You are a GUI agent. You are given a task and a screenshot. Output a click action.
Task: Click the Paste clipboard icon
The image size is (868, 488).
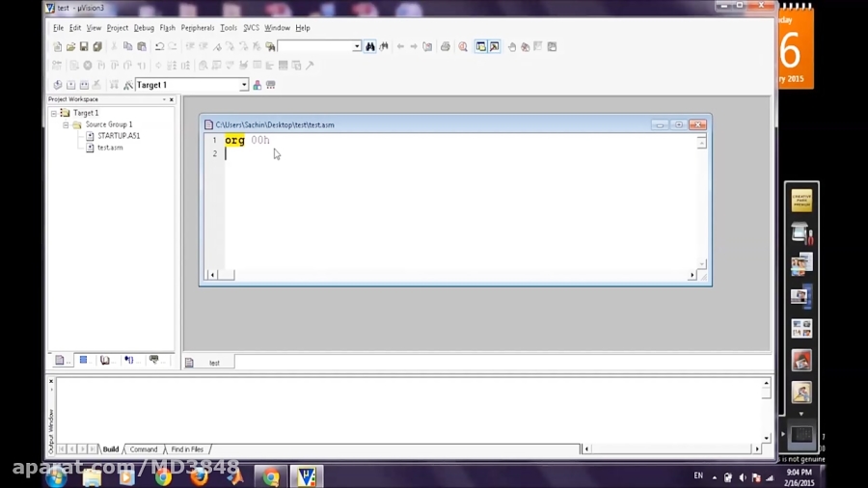[x=142, y=47]
